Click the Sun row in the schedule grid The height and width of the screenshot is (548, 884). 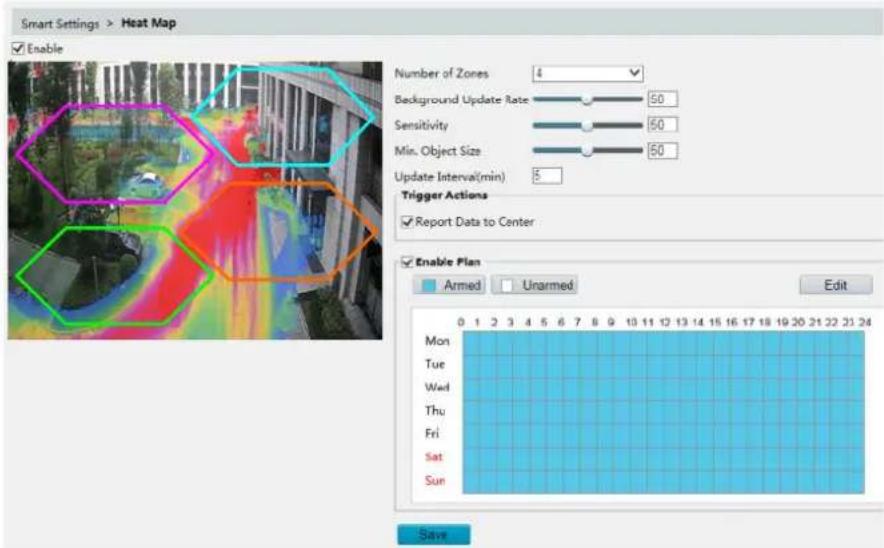click(664, 482)
